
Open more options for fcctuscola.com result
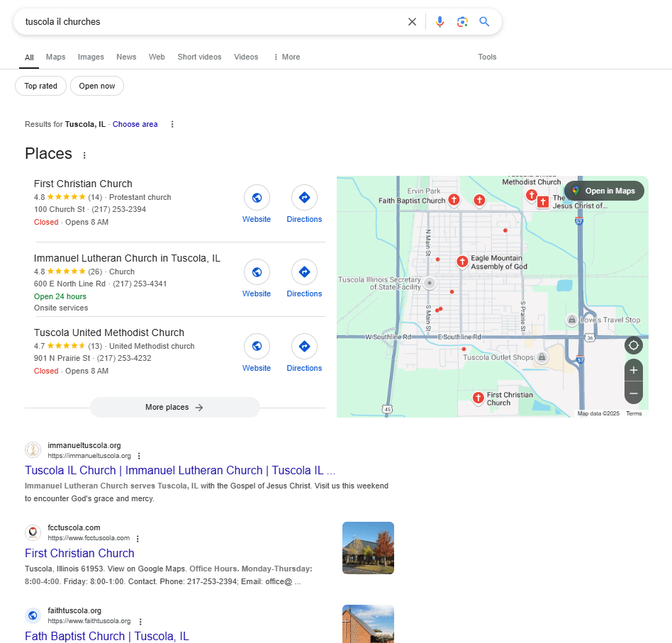[138, 538]
